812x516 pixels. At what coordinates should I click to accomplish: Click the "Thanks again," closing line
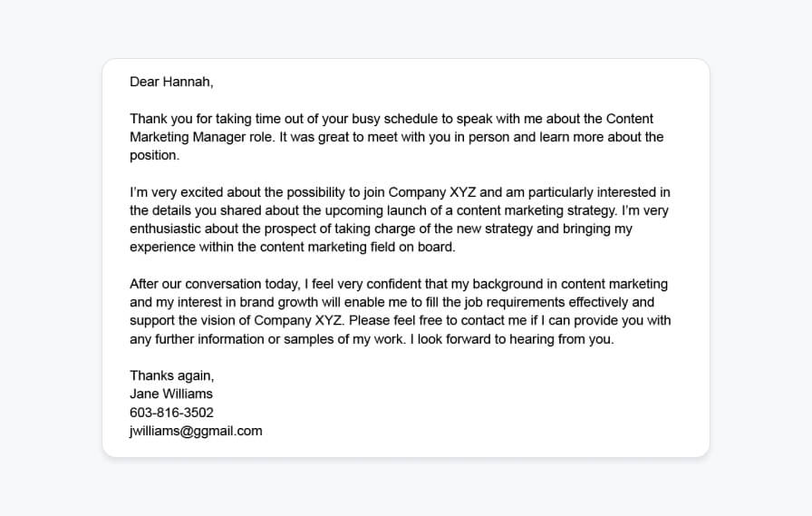171,375
